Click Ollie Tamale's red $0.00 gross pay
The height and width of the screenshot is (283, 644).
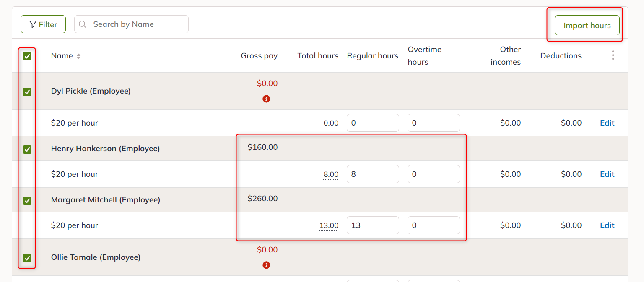click(267, 250)
